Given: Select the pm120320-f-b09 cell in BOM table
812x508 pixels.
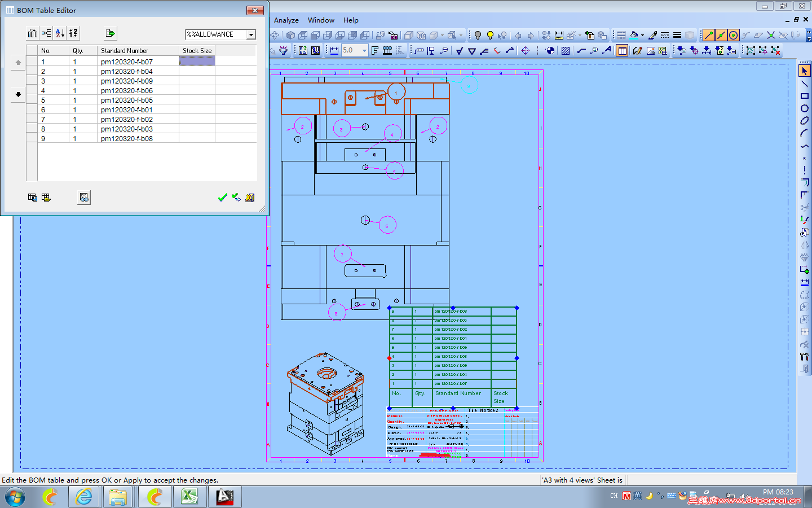Looking at the screenshot, I should (x=138, y=81).
